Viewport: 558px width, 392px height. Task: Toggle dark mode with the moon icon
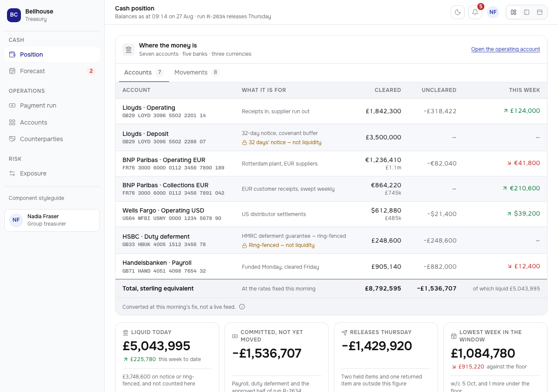pyautogui.click(x=458, y=12)
